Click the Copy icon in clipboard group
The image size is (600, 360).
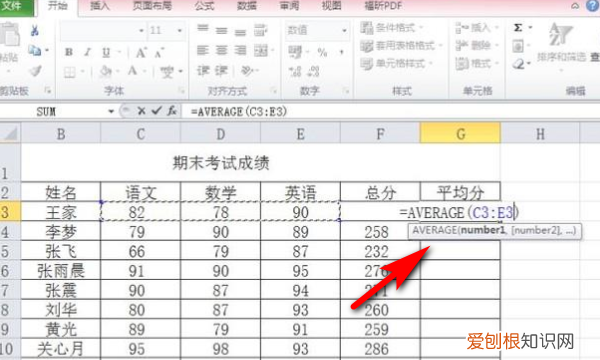point(34,50)
